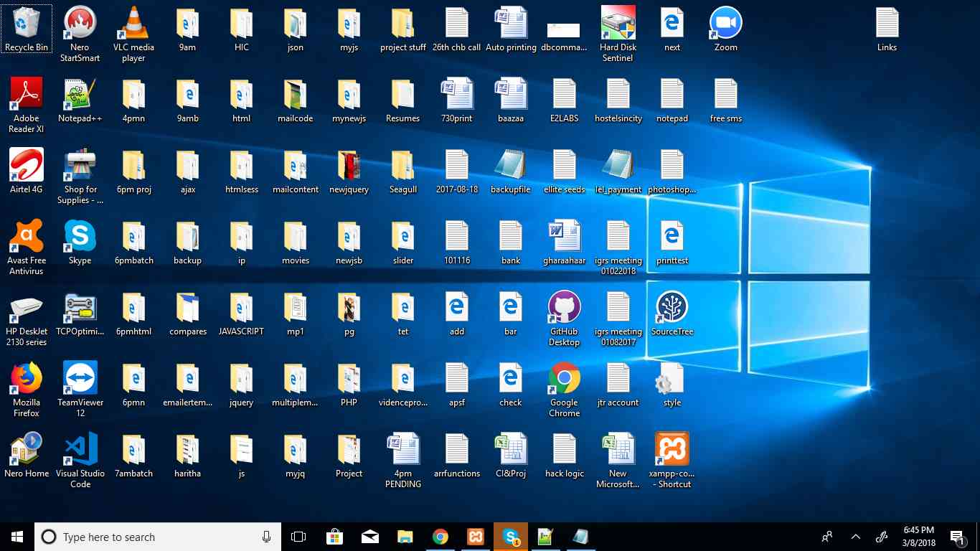Screen dimensions: 980x551
Task: Open Microsoft Store from the taskbar
Action: pyautogui.click(x=334, y=537)
